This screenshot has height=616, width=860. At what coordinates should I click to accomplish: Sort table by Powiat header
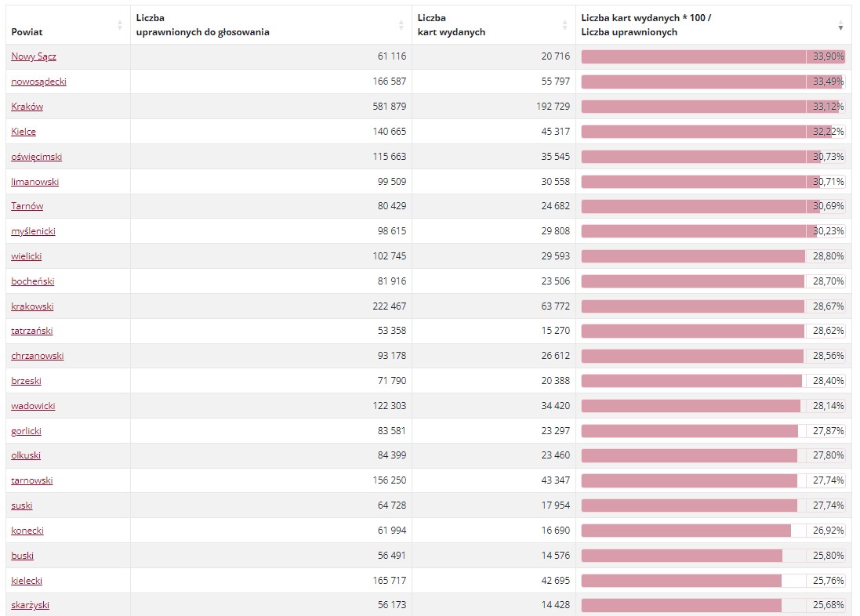27,32
